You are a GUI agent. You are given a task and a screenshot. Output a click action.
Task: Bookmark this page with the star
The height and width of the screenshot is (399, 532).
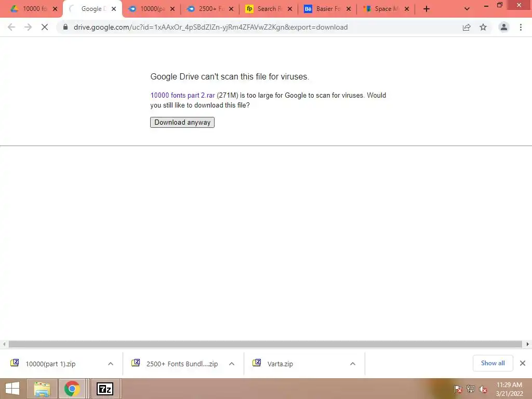tap(483, 27)
